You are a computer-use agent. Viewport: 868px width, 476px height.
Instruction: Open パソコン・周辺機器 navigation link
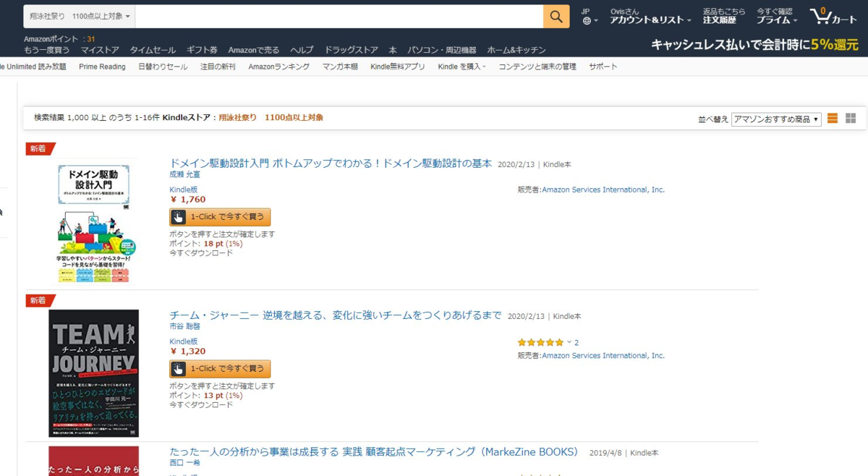pyautogui.click(x=442, y=50)
